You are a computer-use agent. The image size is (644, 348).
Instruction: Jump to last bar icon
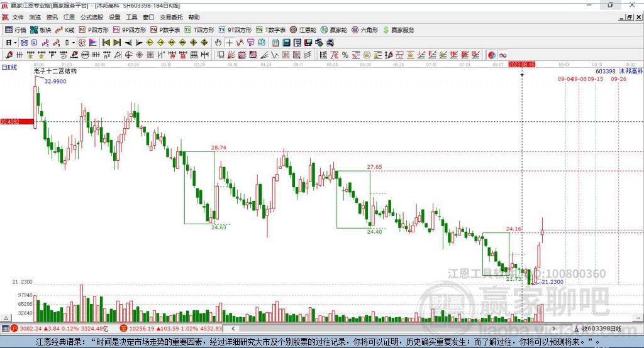coord(117,43)
